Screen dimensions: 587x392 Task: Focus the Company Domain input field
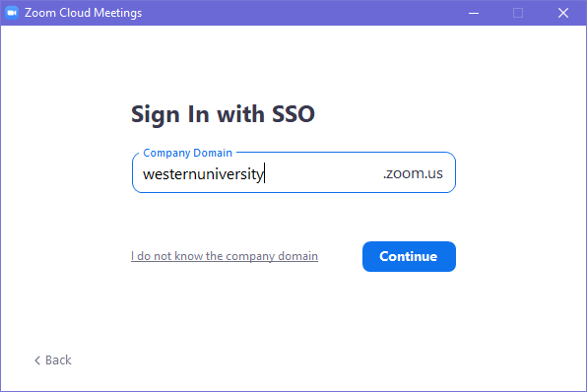pos(293,173)
